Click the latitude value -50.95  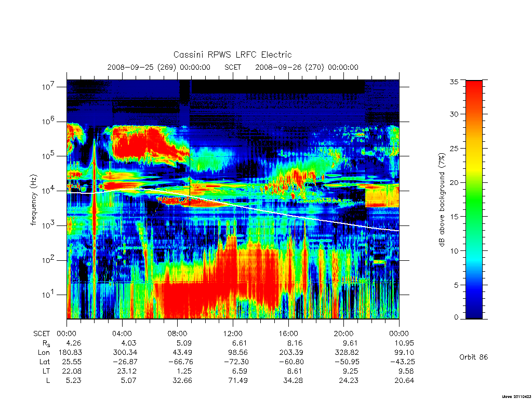pyautogui.click(x=347, y=362)
